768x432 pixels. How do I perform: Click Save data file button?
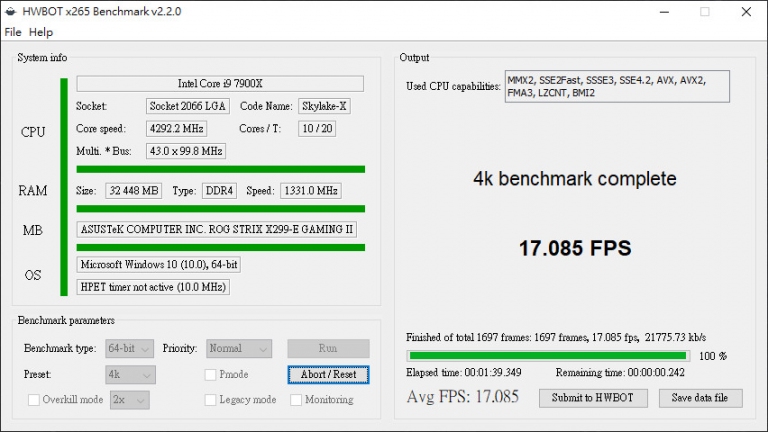[x=700, y=398]
